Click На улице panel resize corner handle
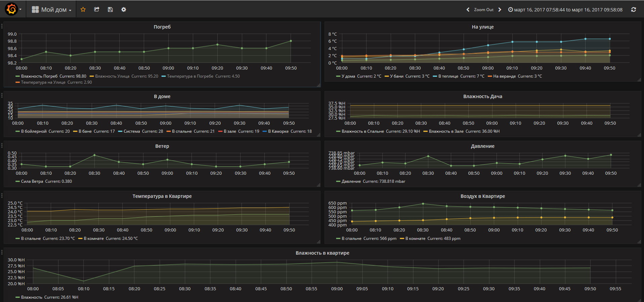 click(x=639, y=80)
